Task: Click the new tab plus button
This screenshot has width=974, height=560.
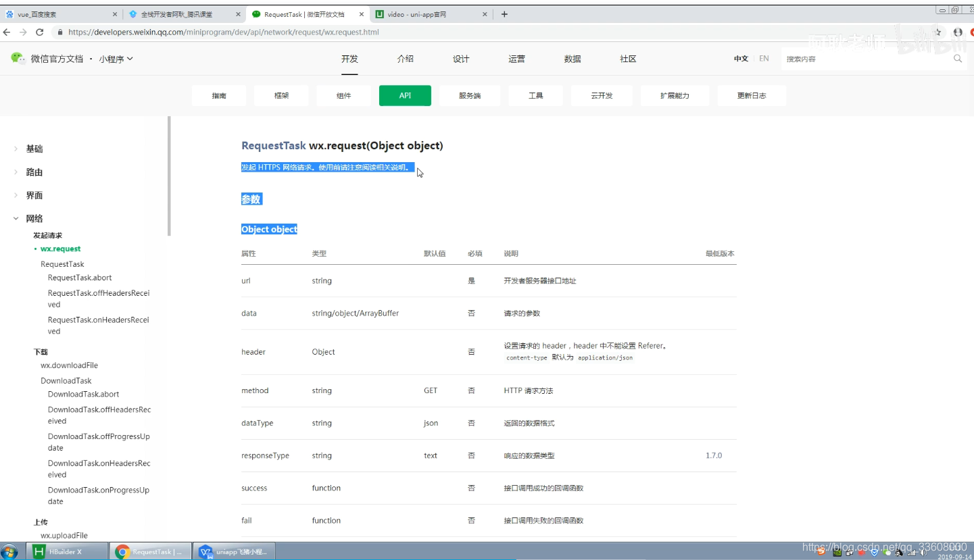Action: [x=504, y=14]
